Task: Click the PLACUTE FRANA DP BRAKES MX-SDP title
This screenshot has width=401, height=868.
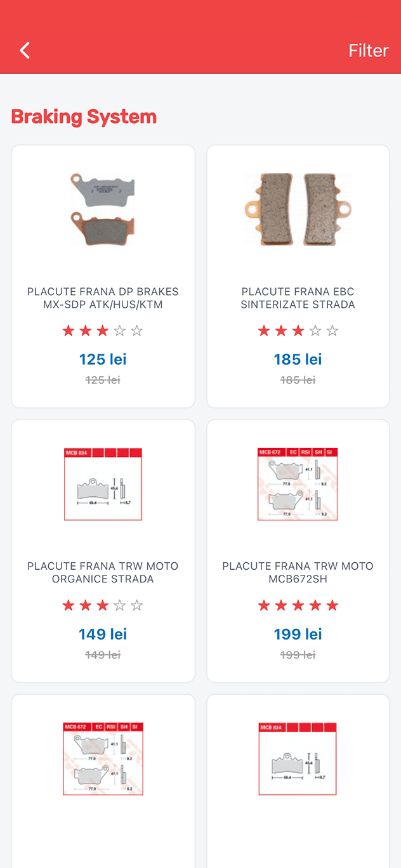Action: [103, 298]
